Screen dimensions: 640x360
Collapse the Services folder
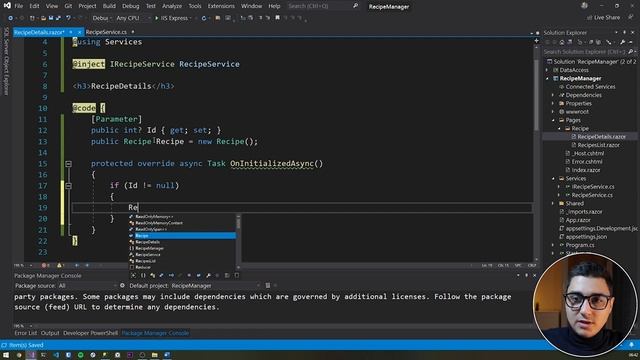(553, 178)
